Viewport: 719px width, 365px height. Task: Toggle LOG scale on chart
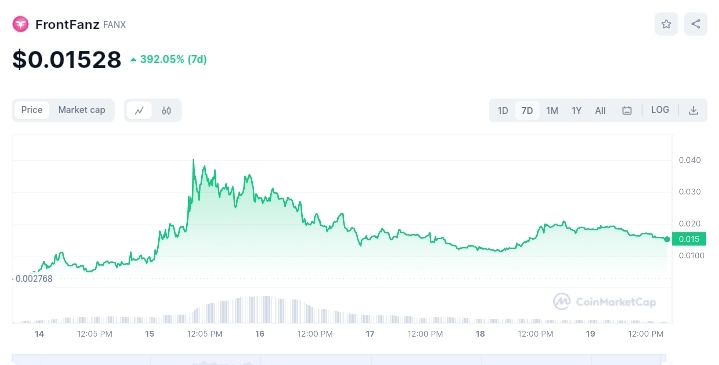click(660, 110)
